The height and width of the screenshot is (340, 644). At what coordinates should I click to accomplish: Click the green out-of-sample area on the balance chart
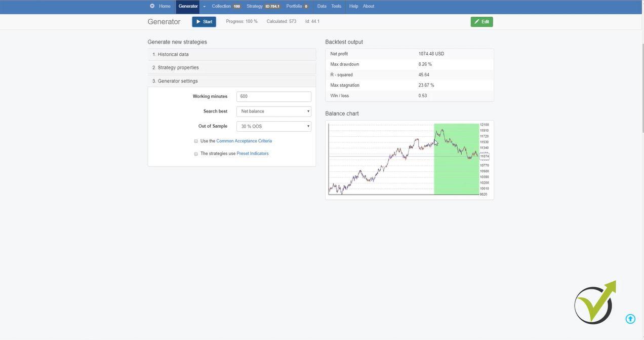coord(456,172)
